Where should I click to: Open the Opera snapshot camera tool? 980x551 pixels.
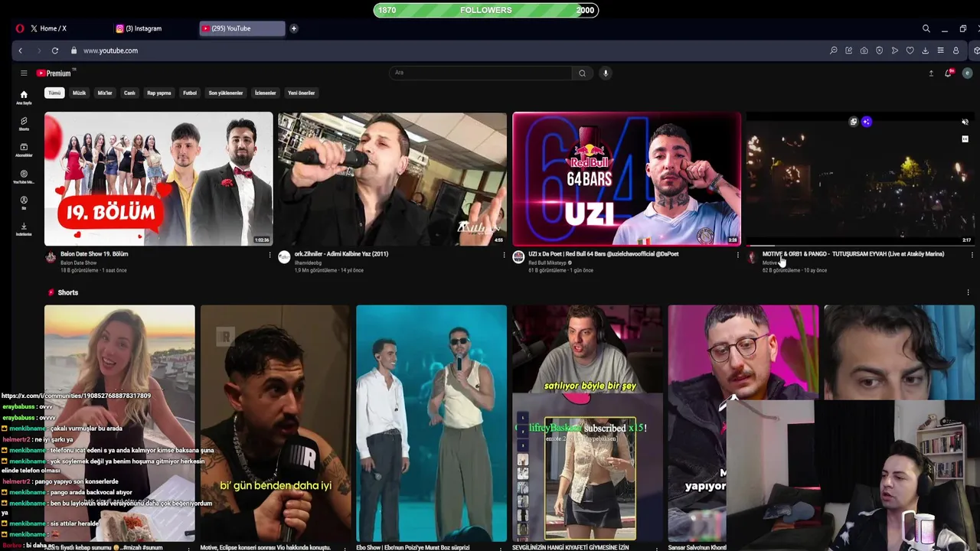864,51
